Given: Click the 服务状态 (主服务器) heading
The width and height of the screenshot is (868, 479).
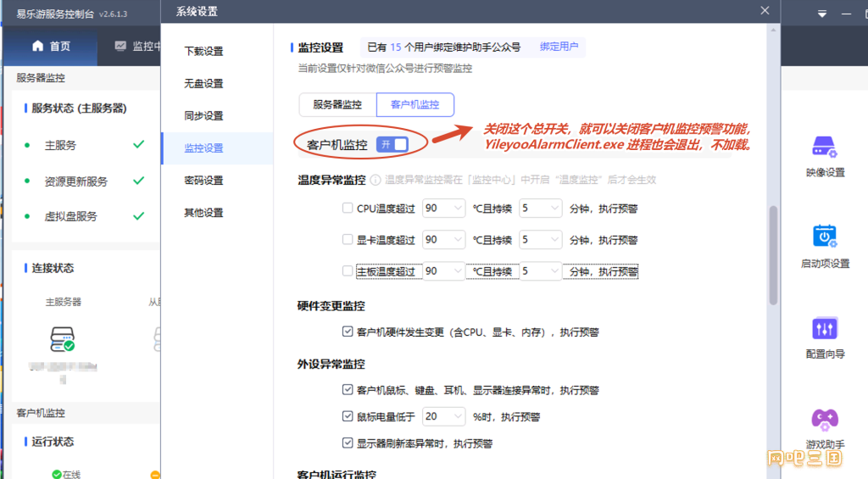Looking at the screenshot, I should 79,108.
